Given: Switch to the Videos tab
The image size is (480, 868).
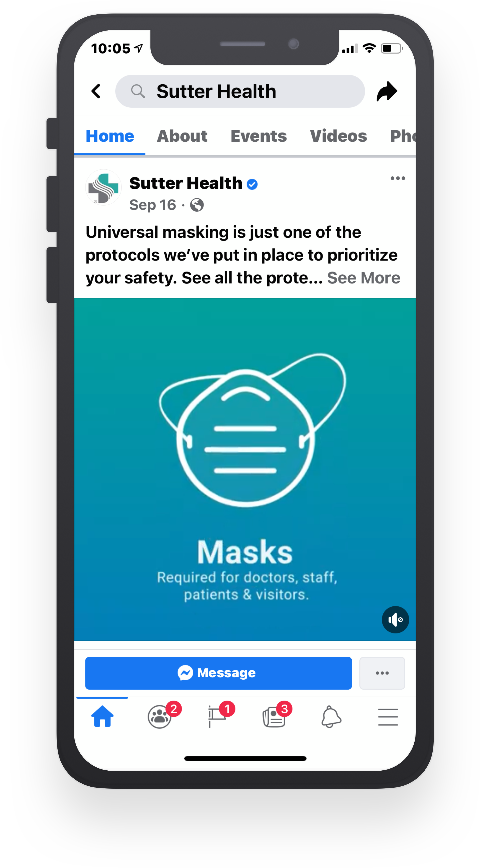Looking at the screenshot, I should [x=338, y=136].
